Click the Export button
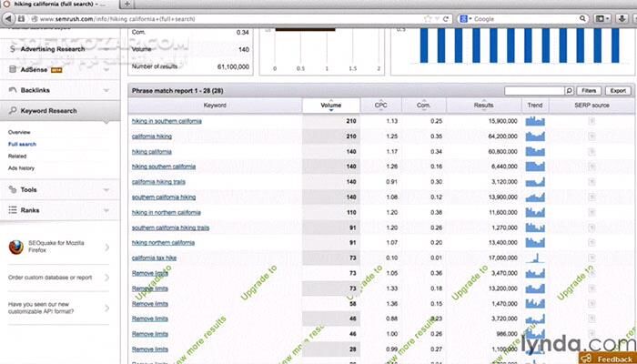This screenshot has width=637, height=364. click(618, 91)
